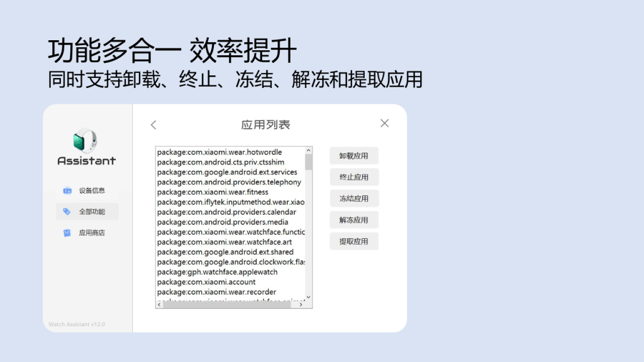Go back using the left chevron arrow
644x362 pixels.
153,125
